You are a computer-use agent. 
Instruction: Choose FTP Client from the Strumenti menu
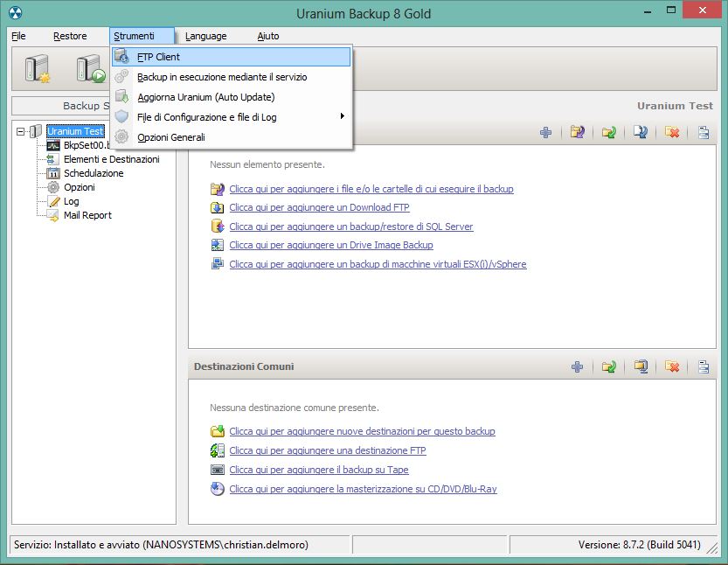click(232, 57)
